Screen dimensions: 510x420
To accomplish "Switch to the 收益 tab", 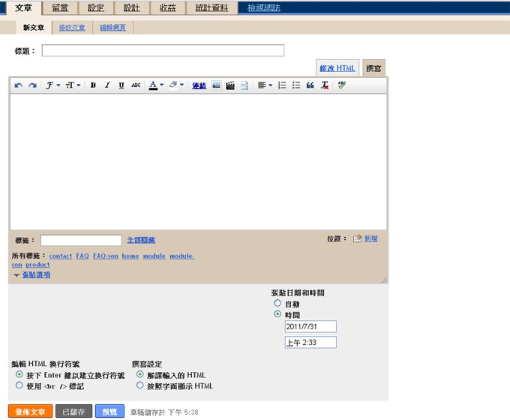I will click(168, 7).
